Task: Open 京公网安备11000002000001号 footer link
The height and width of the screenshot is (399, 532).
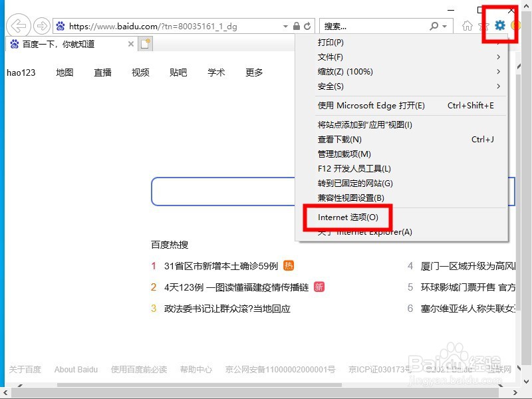Action: pyautogui.click(x=280, y=369)
